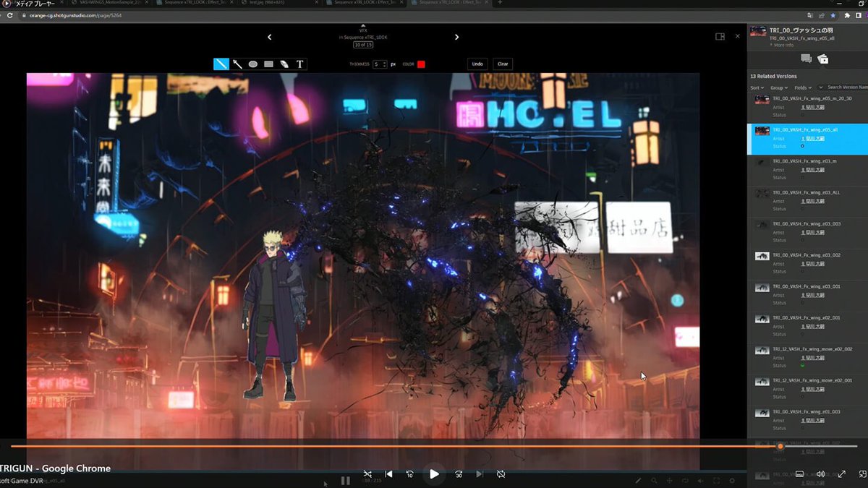Click the media player volume speaker icon

click(820, 474)
